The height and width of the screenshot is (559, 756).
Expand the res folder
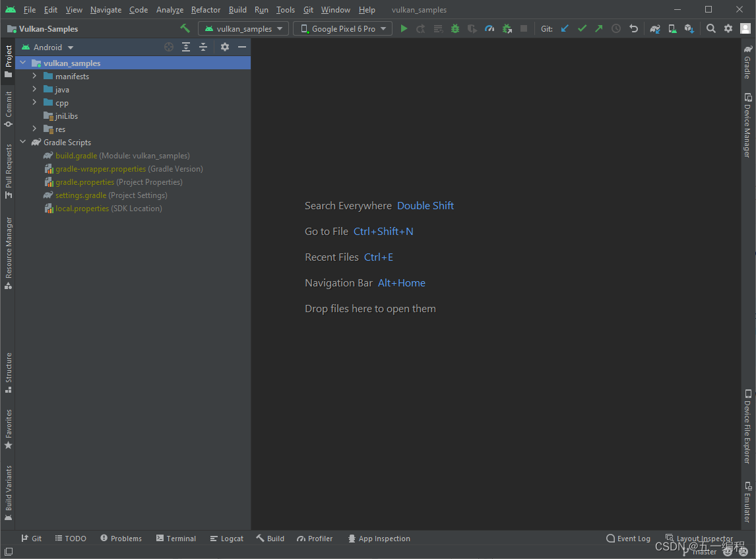[34, 129]
